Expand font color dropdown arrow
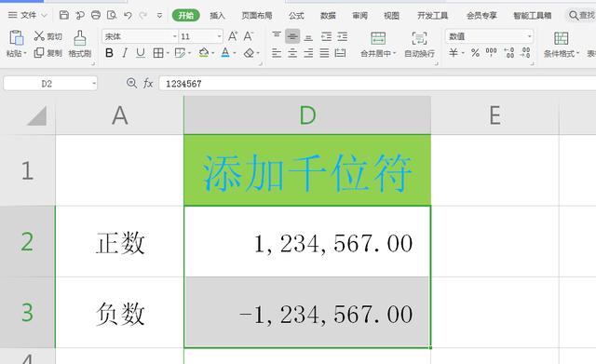This screenshot has height=364, width=596. click(235, 53)
